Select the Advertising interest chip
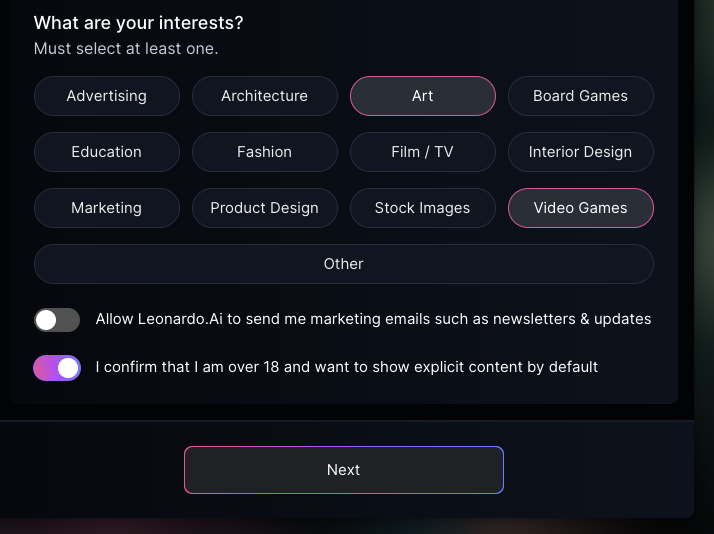Screen dimensions: 714x534 107,96
